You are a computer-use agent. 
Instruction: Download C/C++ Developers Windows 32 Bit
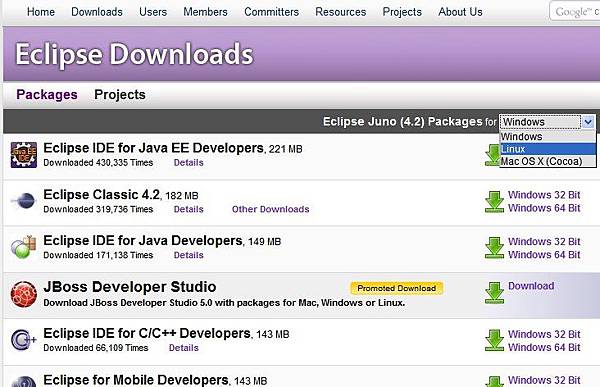(x=544, y=334)
